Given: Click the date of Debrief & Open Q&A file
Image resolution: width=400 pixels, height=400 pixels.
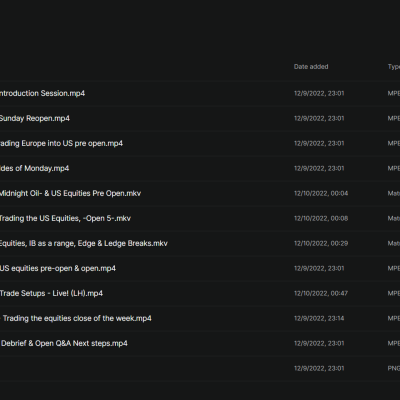Looking at the screenshot, I should 319,343.
